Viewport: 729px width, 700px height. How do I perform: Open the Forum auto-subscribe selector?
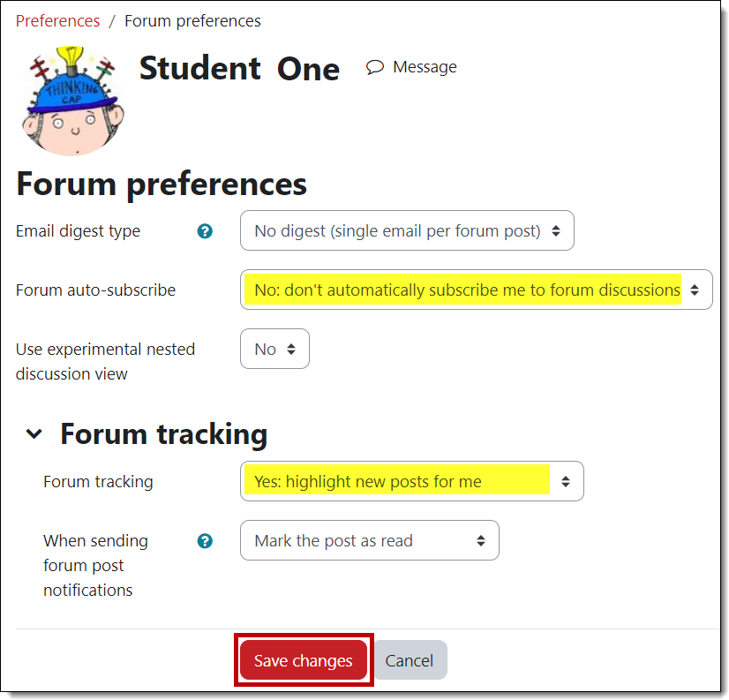(x=477, y=290)
